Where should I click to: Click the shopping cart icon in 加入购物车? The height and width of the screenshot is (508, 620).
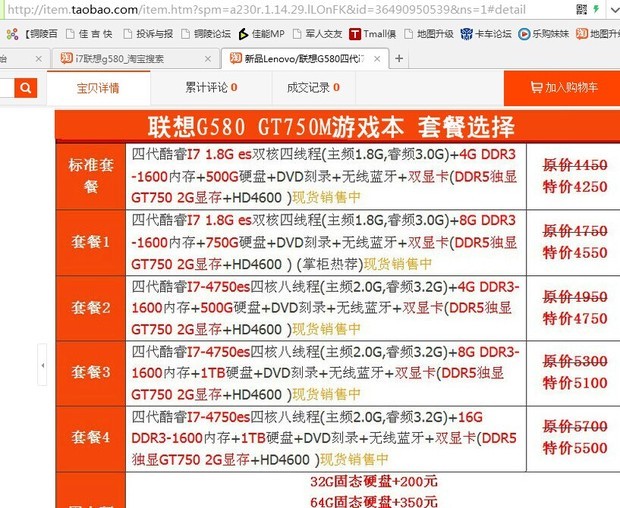coord(536,87)
